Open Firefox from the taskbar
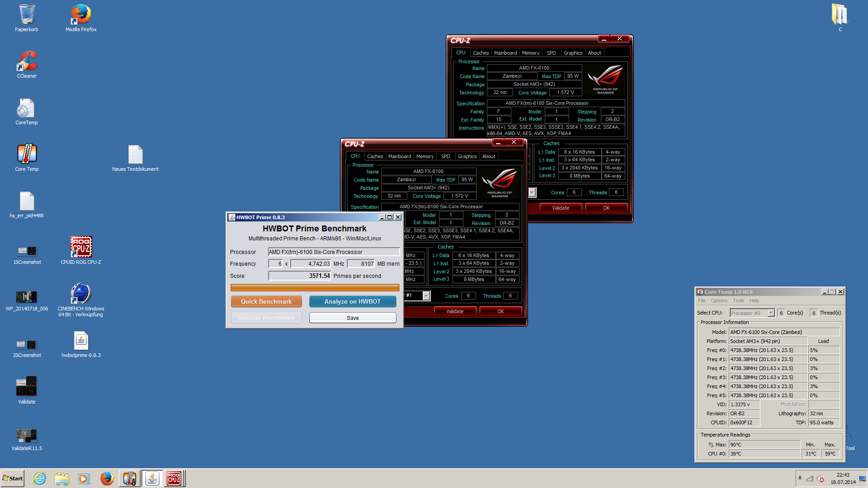This screenshot has width=868, height=488. tap(107, 479)
